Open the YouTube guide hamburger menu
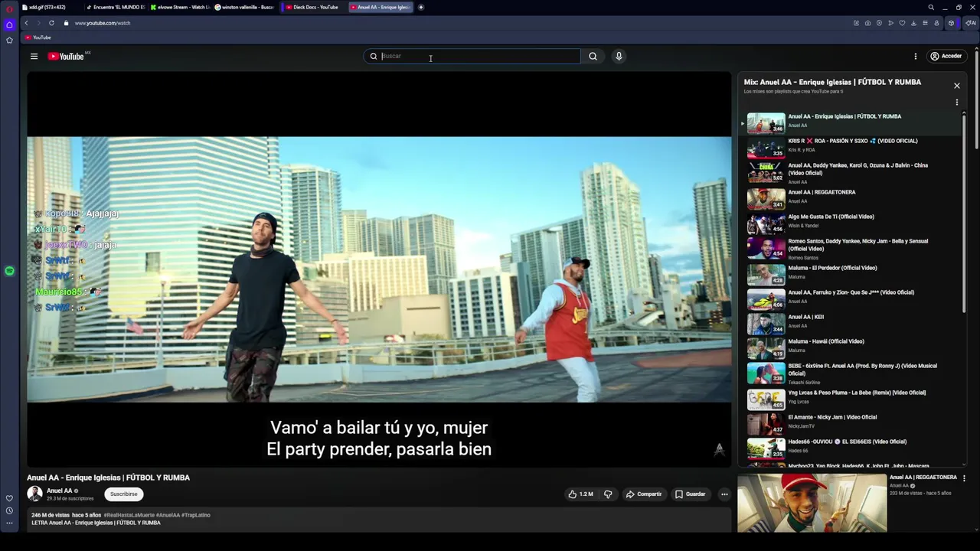The width and height of the screenshot is (980, 551). click(34, 56)
